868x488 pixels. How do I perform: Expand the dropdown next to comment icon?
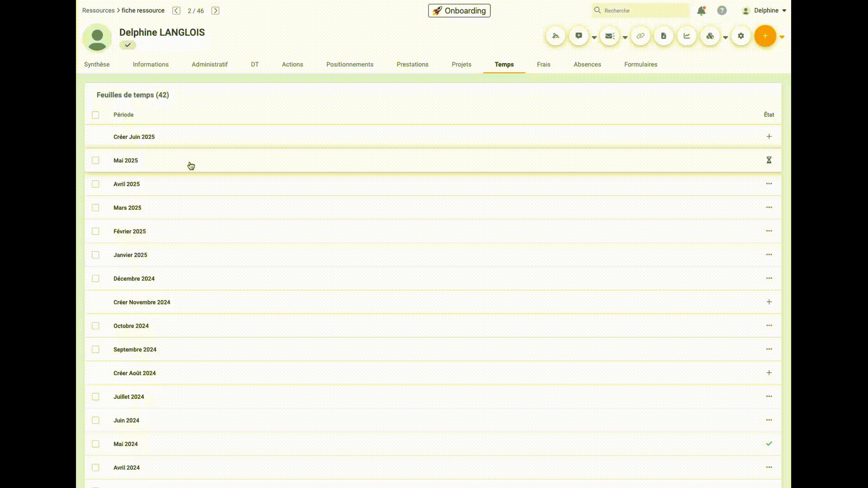pyautogui.click(x=594, y=38)
